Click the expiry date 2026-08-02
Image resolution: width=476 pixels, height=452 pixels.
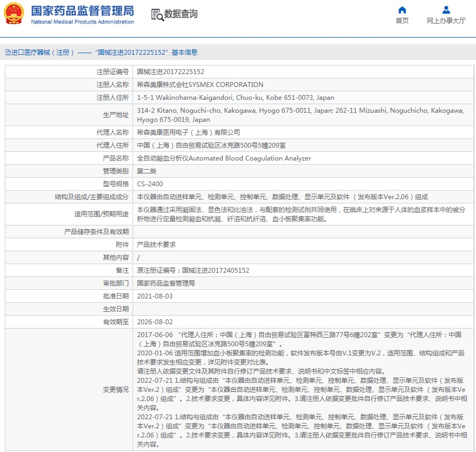coord(155,322)
